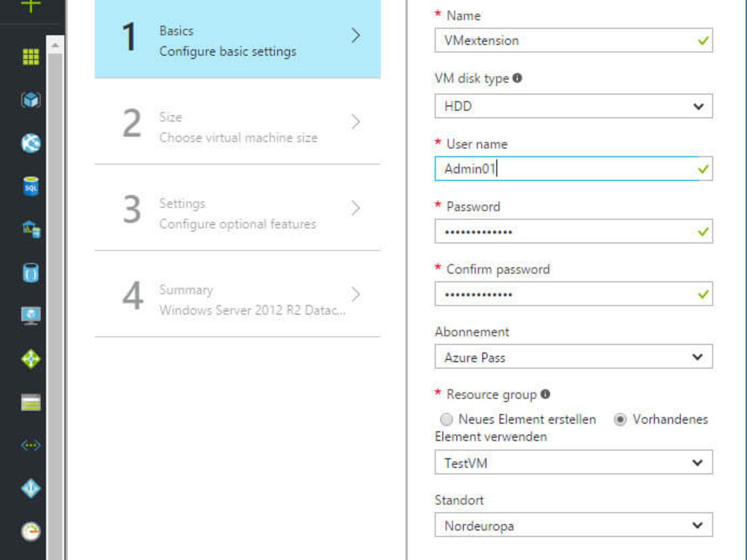Click the storage accounts icon

tap(31, 402)
